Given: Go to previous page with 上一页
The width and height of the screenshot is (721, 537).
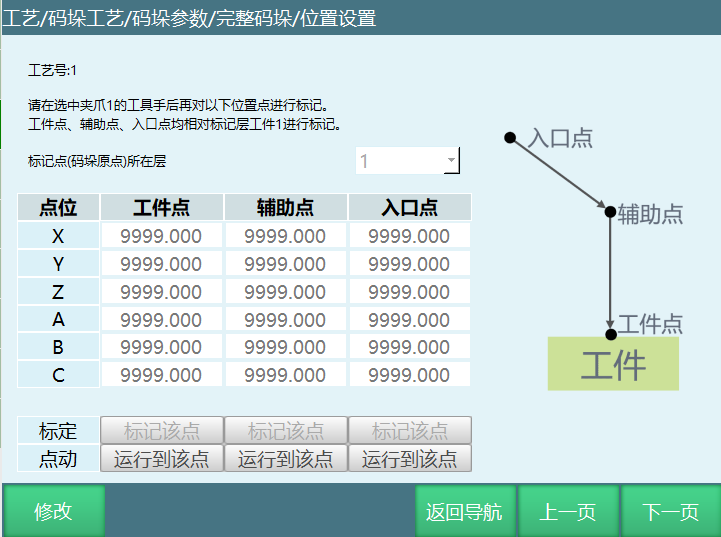Looking at the screenshot, I should (x=568, y=512).
